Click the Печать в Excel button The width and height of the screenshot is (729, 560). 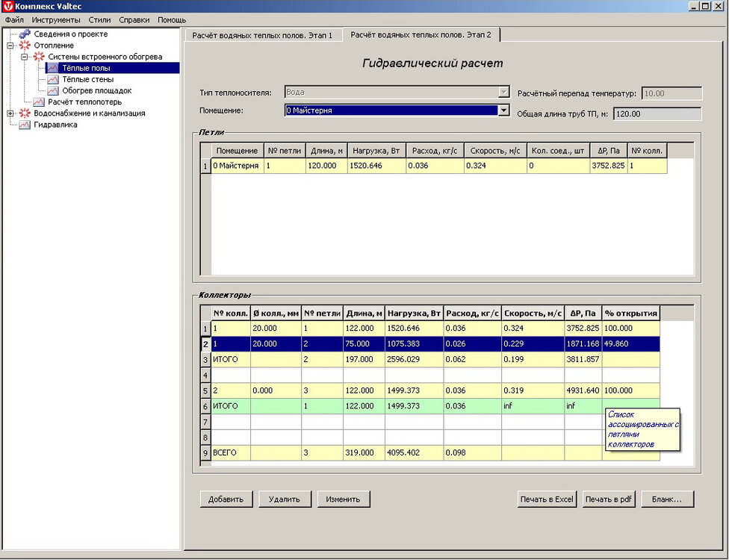[547, 500]
